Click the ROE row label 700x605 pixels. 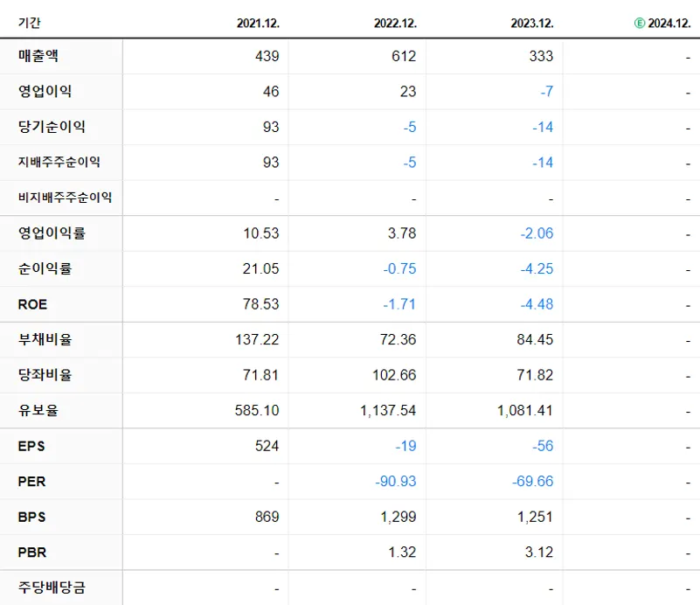coord(32,304)
